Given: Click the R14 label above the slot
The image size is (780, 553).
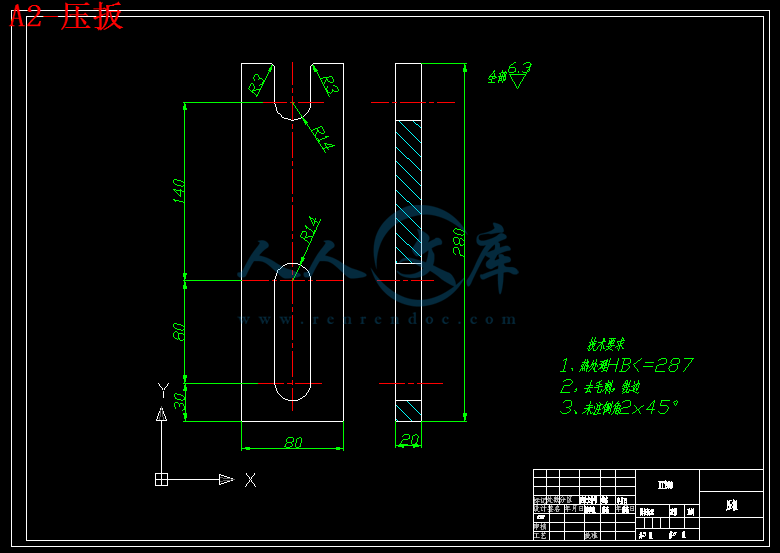Looking at the screenshot, I should [311, 229].
